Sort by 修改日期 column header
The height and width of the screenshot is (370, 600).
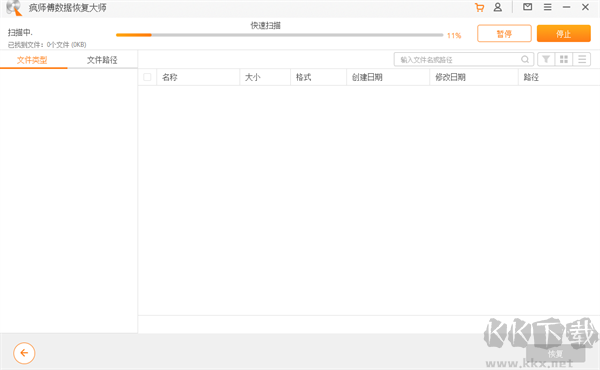click(474, 77)
